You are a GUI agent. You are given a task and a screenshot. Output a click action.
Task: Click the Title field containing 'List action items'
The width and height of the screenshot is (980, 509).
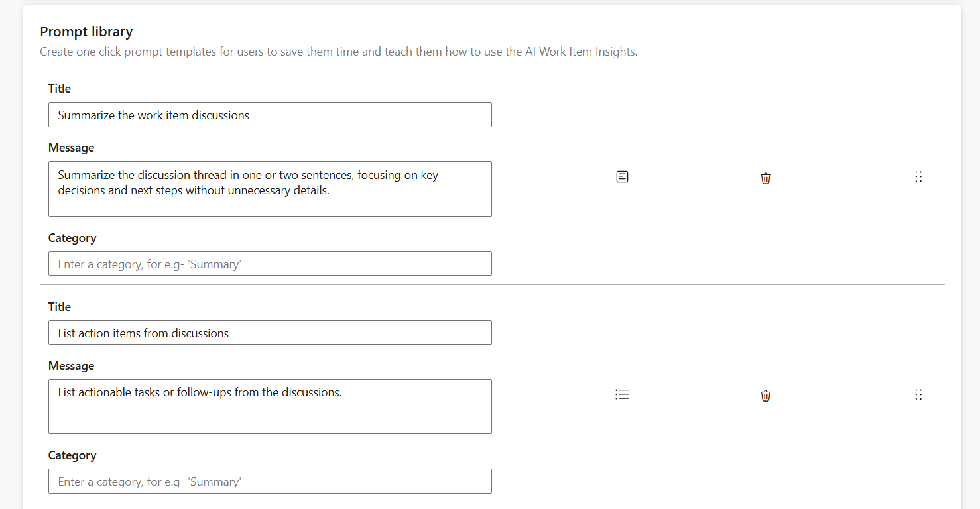point(269,332)
